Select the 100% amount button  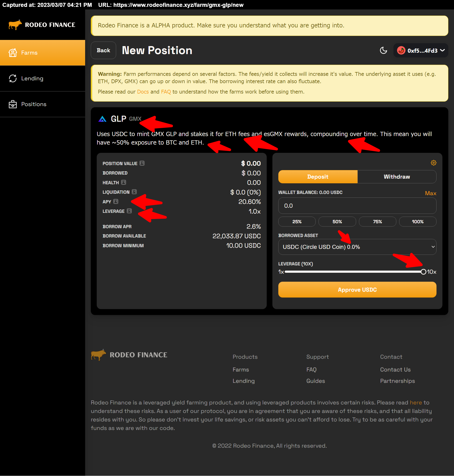tap(418, 222)
